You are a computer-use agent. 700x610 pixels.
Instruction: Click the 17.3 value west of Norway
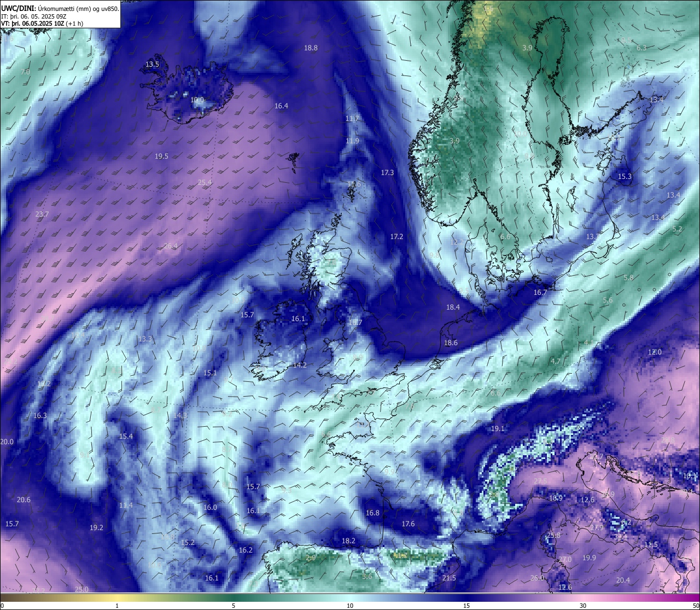(387, 172)
